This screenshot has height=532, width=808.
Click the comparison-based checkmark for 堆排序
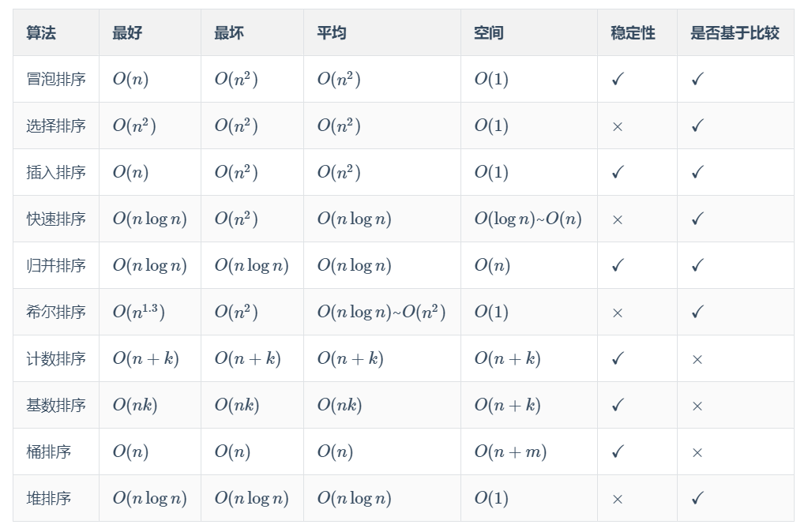click(x=697, y=498)
